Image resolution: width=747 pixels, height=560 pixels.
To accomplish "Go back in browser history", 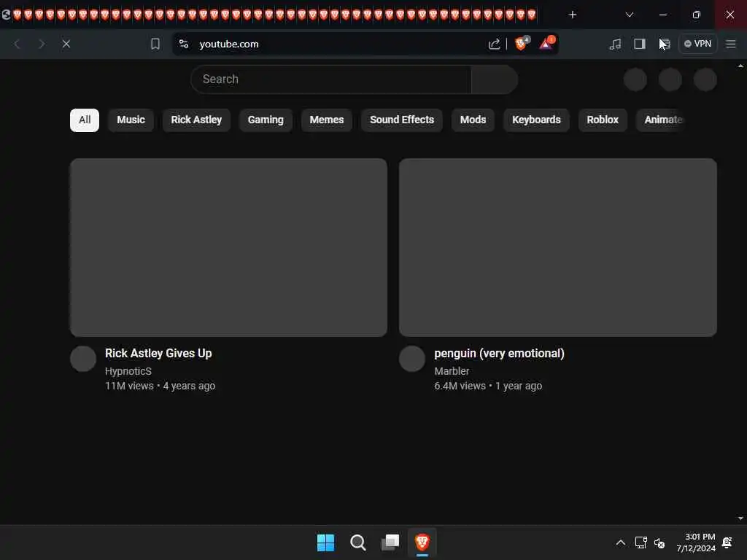I will coord(18,44).
